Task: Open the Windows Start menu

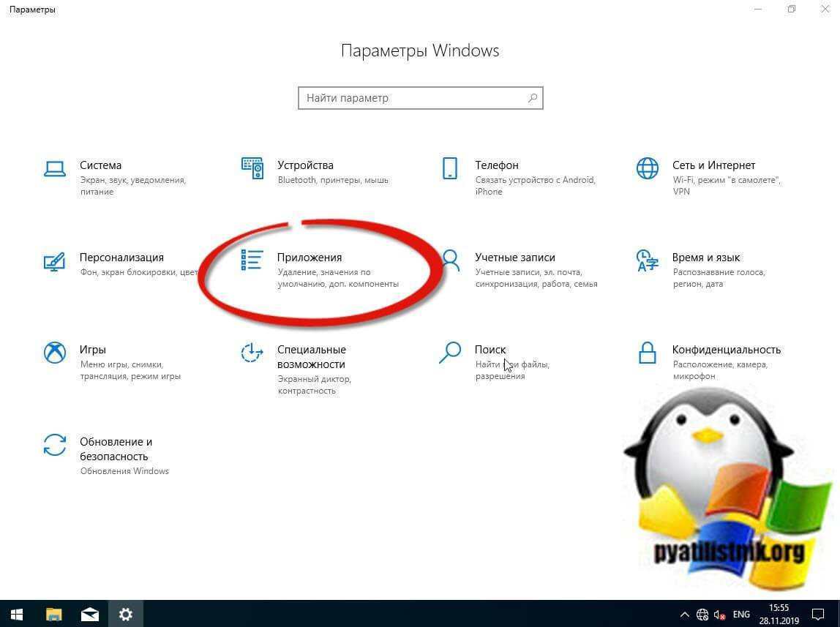Action: pos(17,614)
